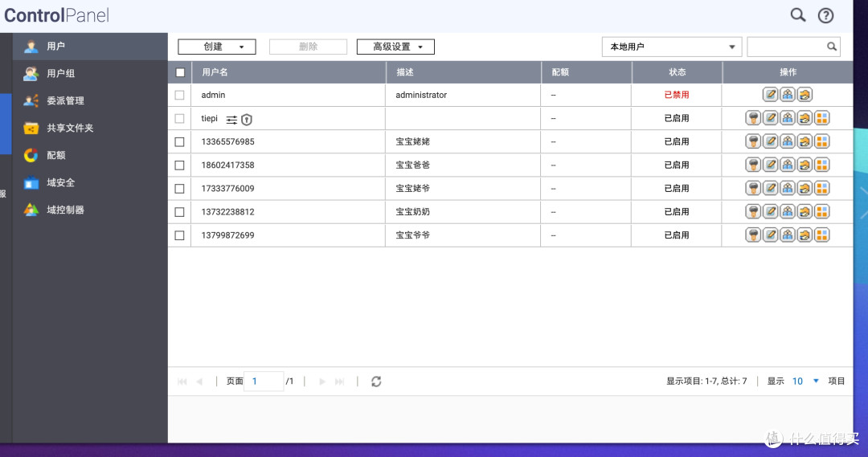Jump to first page arrow in pagination
The height and width of the screenshot is (457, 868).
(182, 382)
